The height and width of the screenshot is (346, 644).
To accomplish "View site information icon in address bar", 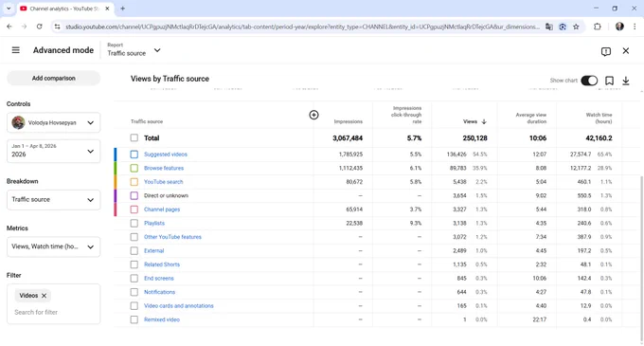I will coord(57,27).
